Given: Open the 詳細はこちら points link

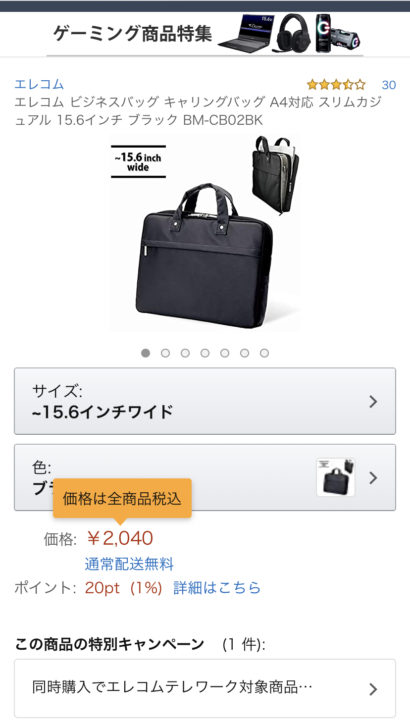Looking at the screenshot, I should pos(217,588).
